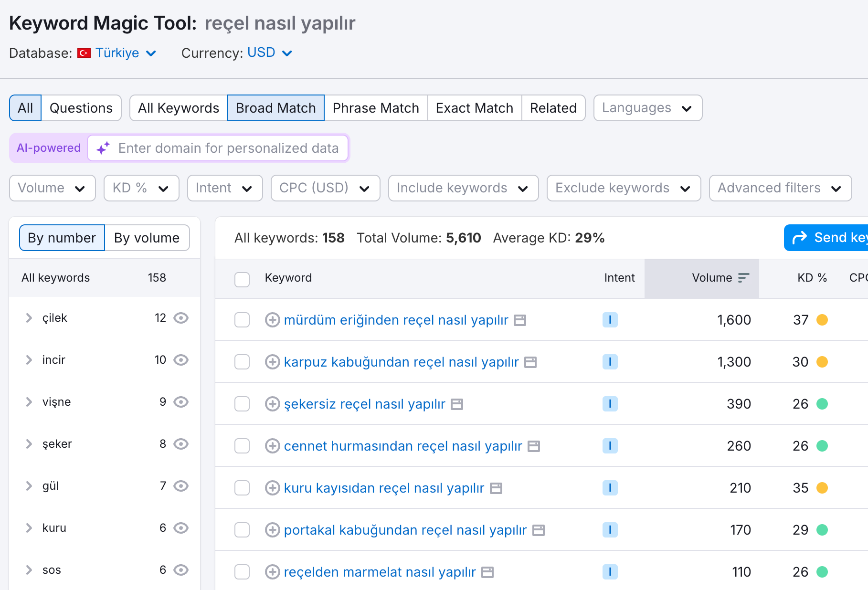Image resolution: width=868 pixels, height=590 pixels.
Task: Toggle eye icon for çilek group
Action: (181, 318)
